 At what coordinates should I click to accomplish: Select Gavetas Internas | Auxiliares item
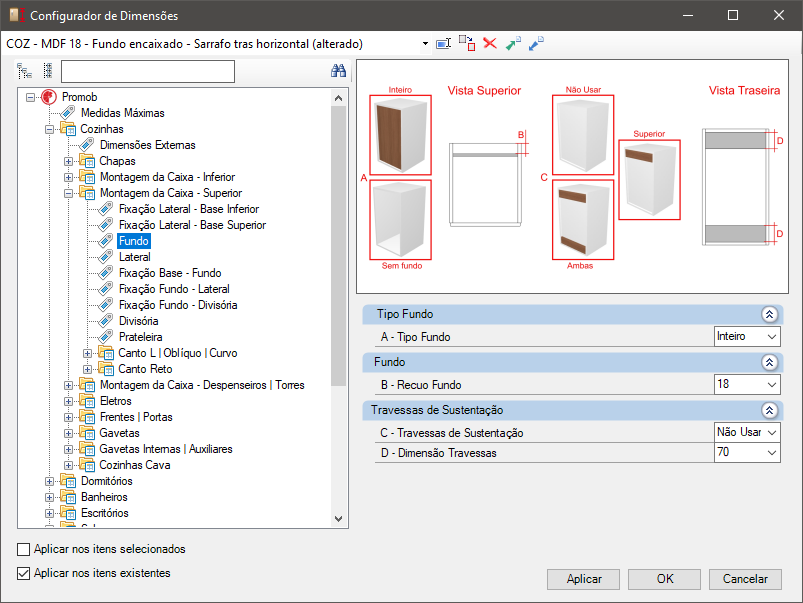[166, 449]
